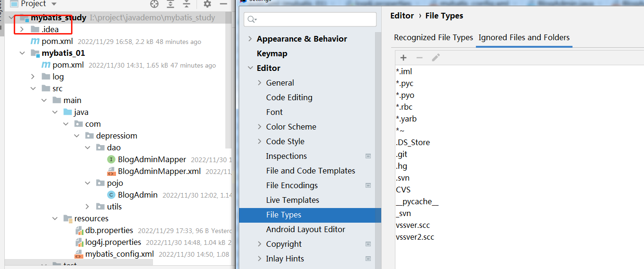
Task: Click the Inspections project-level settings icon
Action: (x=368, y=156)
